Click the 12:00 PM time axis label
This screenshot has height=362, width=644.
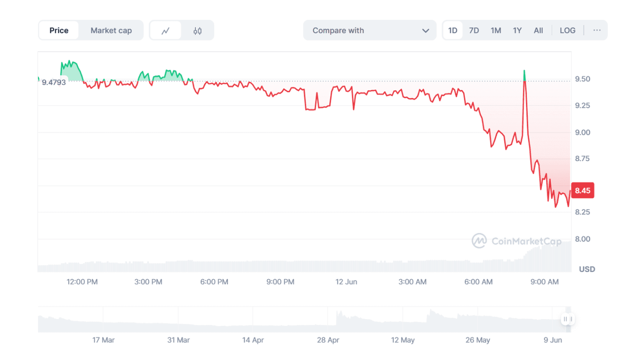click(82, 282)
